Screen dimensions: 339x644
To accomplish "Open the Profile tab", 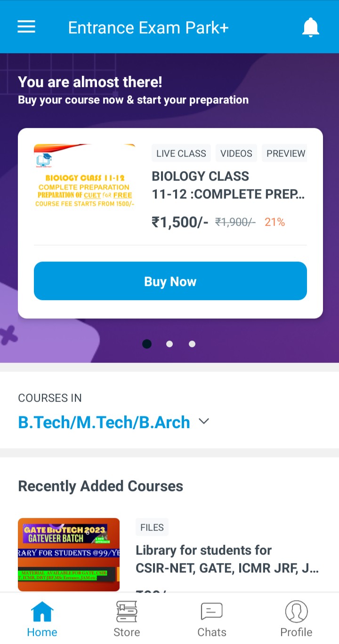I will pos(296,619).
